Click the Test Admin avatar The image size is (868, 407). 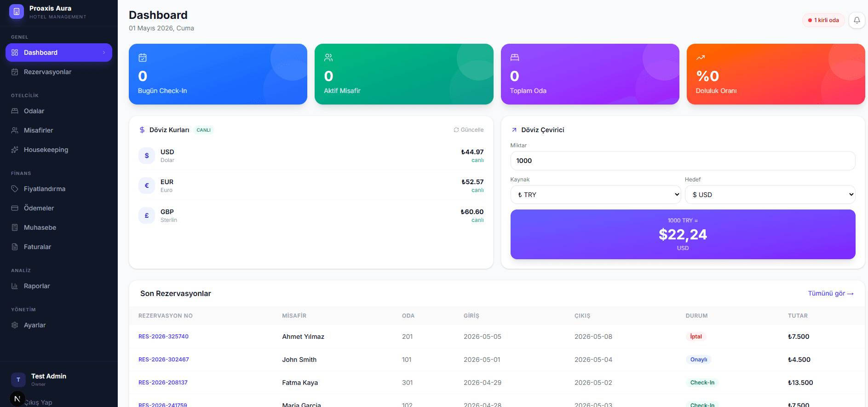click(x=18, y=380)
